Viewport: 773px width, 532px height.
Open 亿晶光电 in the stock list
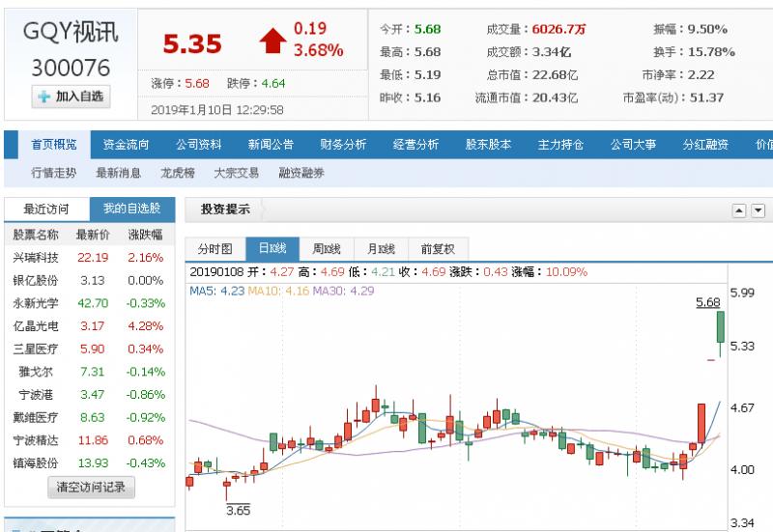coord(36,326)
